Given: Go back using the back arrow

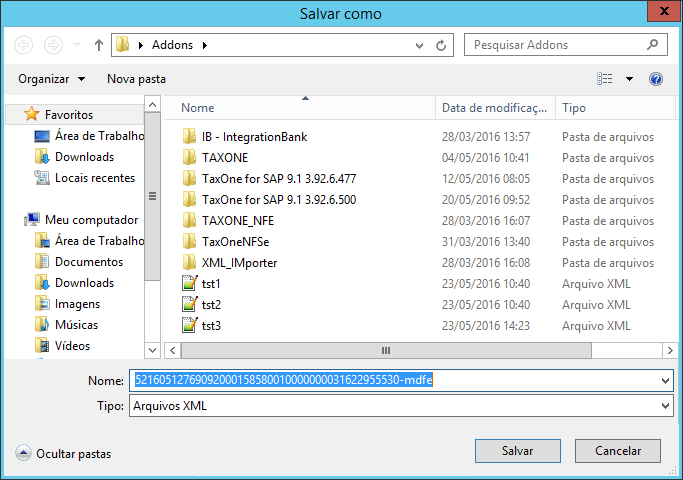Looking at the screenshot, I should tap(24, 45).
